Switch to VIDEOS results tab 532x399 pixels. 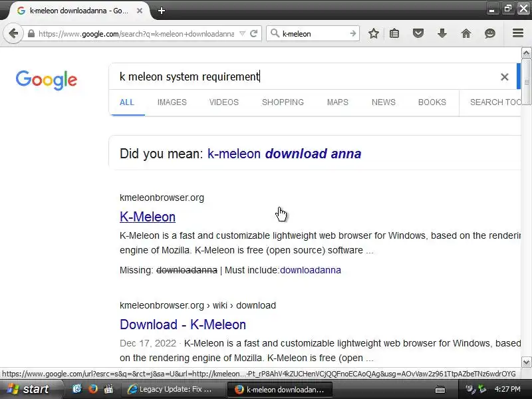(224, 102)
